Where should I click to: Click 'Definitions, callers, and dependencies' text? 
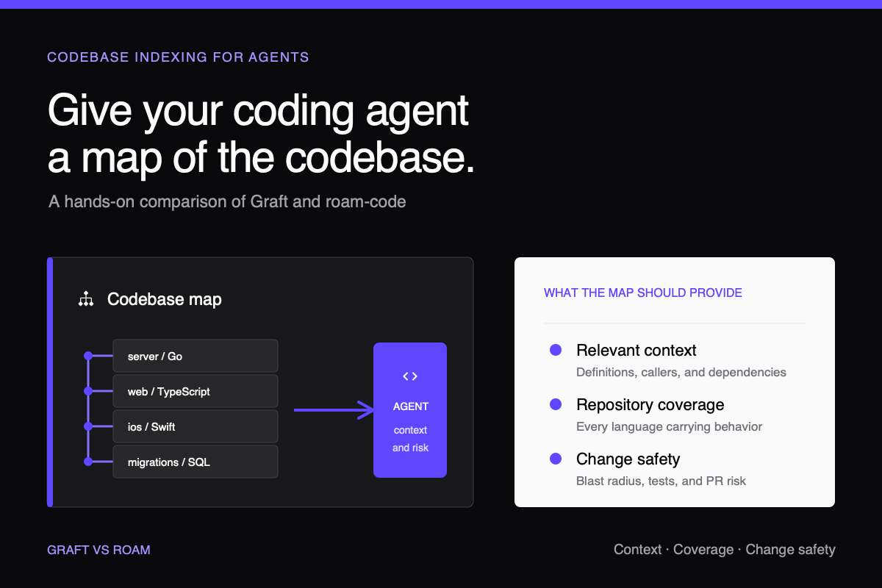tap(681, 373)
